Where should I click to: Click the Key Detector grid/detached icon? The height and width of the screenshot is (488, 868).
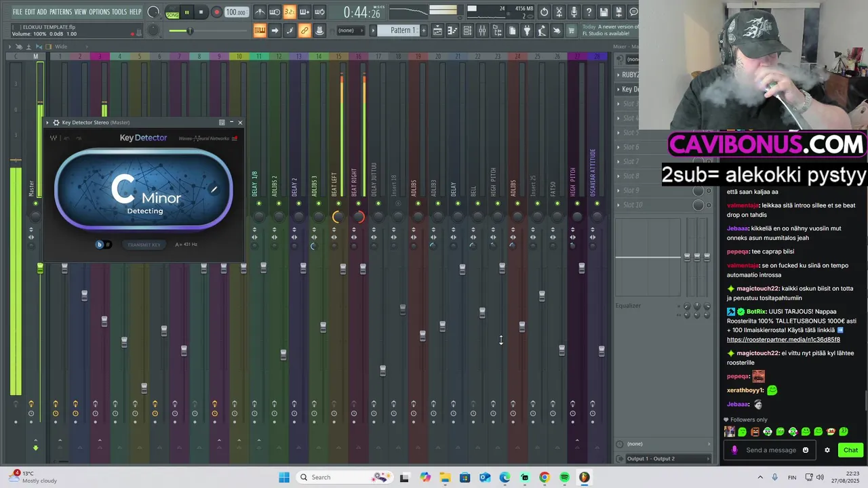coord(222,123)
